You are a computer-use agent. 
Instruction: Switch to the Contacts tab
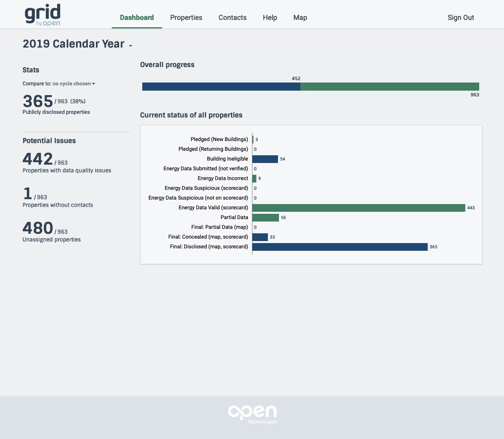pos(232,17)
